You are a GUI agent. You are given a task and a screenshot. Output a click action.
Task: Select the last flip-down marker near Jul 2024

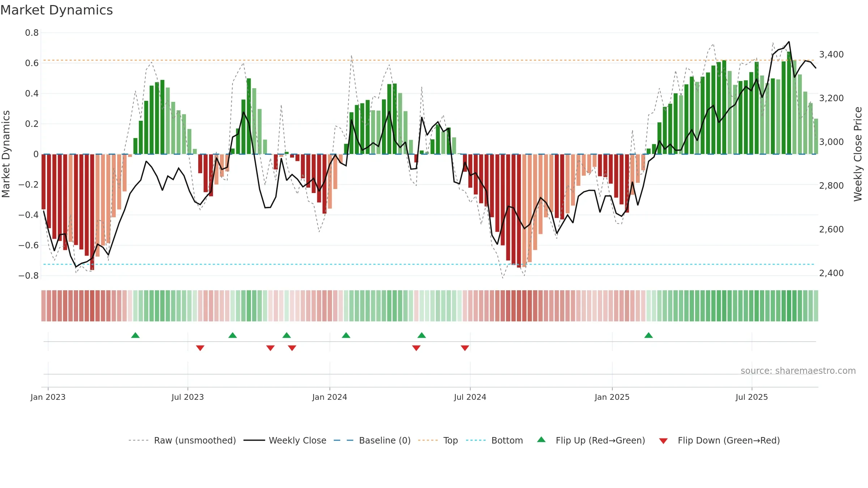click(x=465, y=348)
